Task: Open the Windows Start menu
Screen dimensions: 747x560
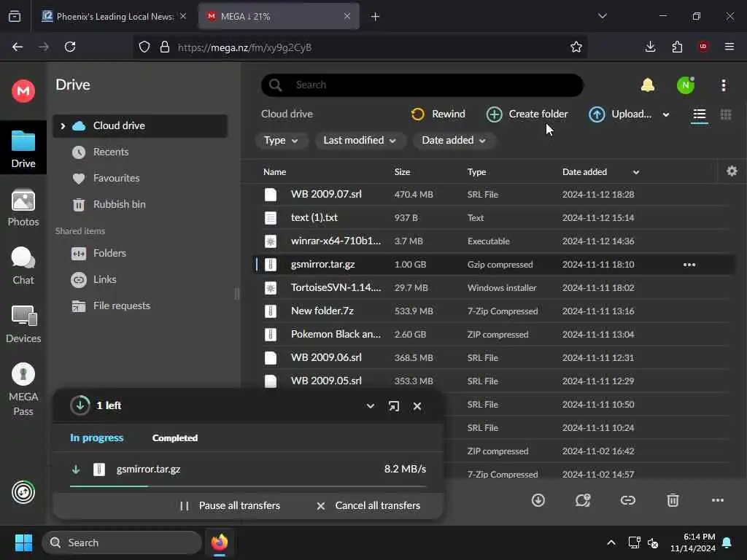Action: pyautogui.click(x=23, y=542)
